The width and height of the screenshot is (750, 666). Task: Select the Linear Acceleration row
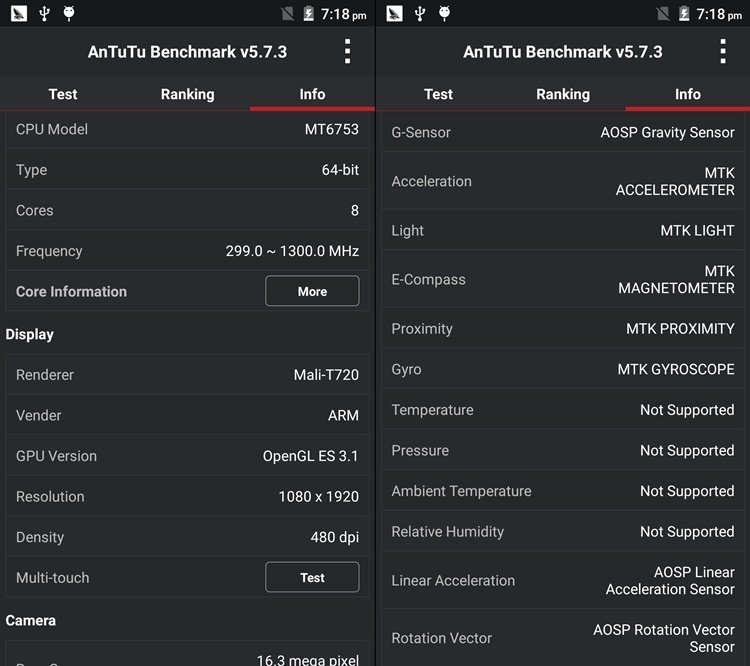tap(562, 580)
